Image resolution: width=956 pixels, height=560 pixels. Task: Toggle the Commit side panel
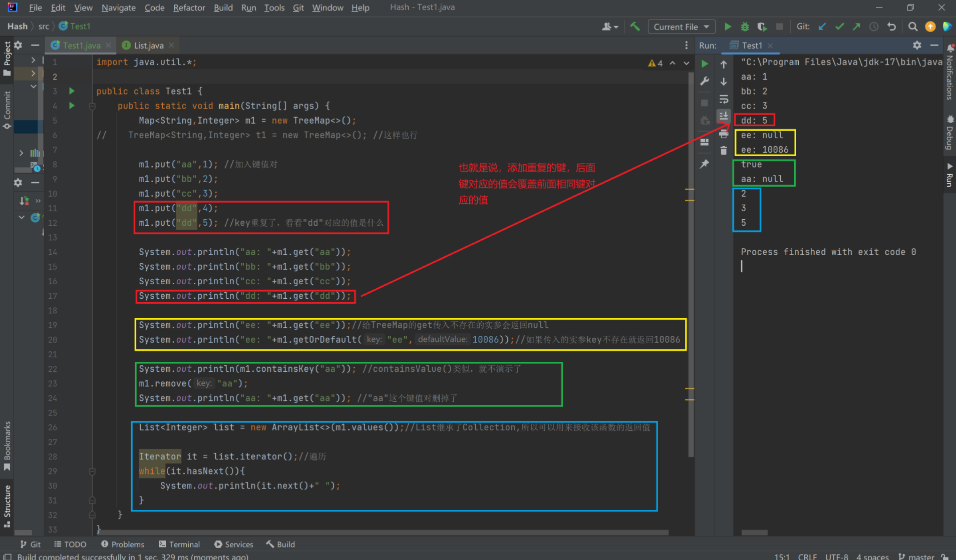click(7, 109)
